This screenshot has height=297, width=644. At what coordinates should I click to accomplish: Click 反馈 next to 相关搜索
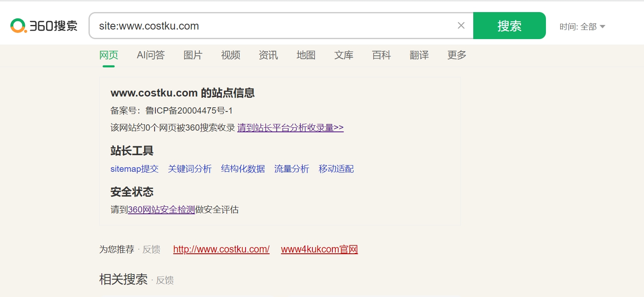[x=165, y=280]
